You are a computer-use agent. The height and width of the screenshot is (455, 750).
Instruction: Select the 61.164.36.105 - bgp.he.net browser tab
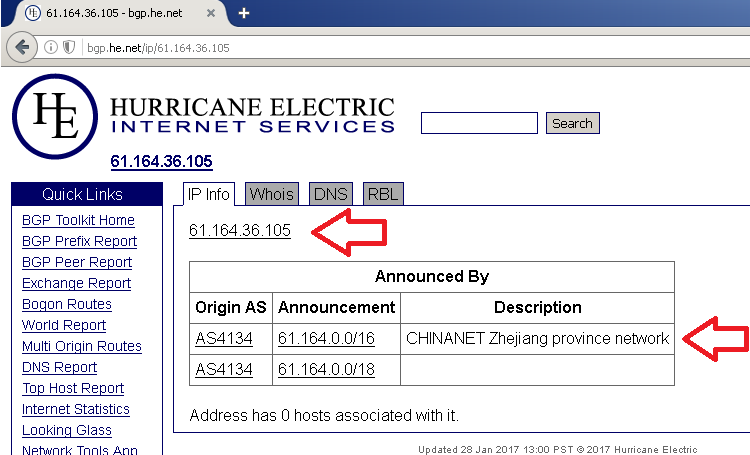[x=114, y=13]
